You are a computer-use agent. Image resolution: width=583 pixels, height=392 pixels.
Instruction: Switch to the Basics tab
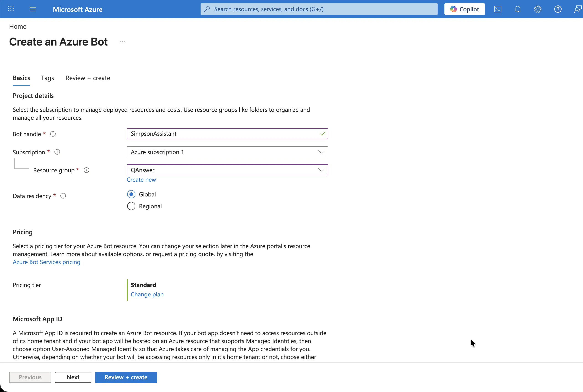tap(21, 78)
